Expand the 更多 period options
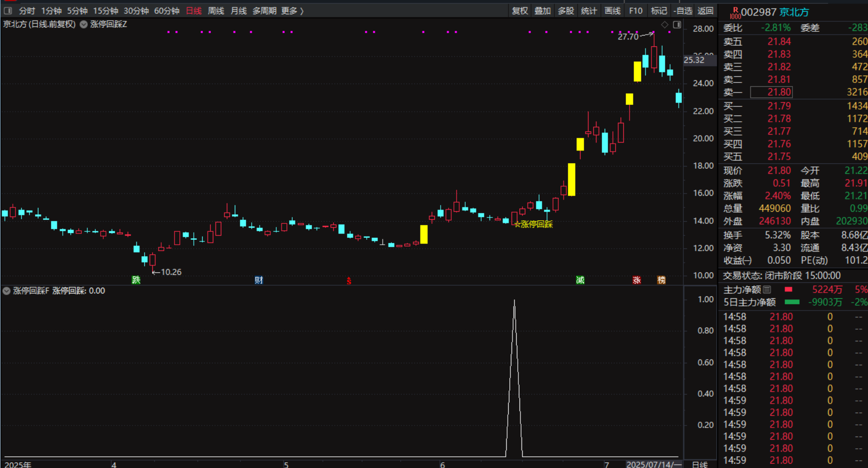868x468 pixels. [292, 11]
